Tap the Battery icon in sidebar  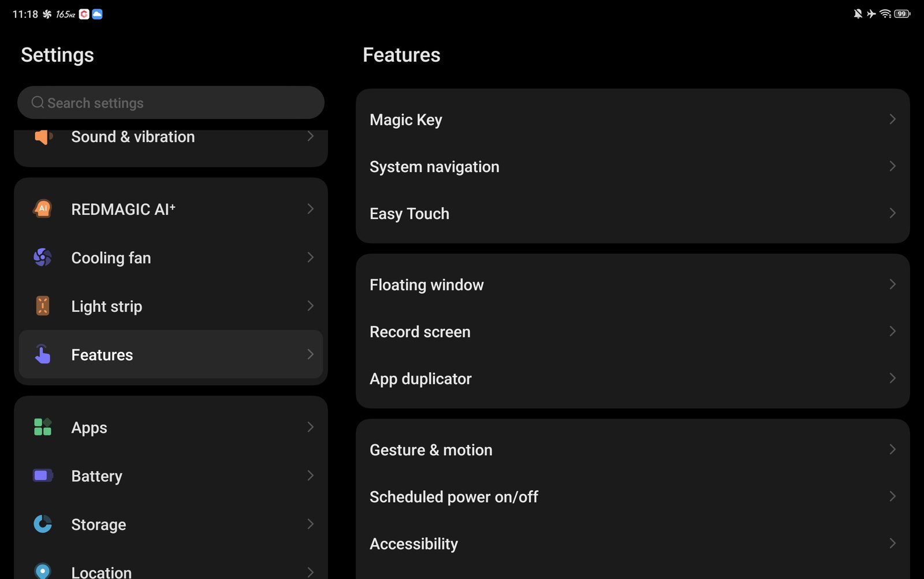pyautogui.click(x=43, y=476)
